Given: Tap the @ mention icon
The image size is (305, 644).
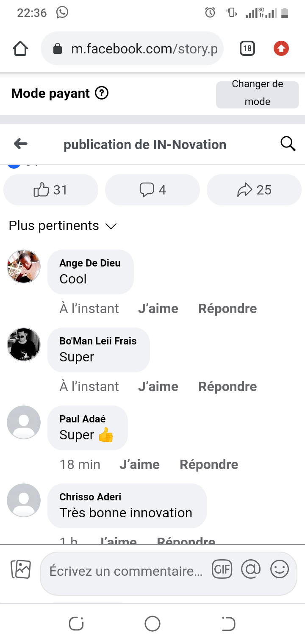Looking at the screenshot, I should (251, 569).
